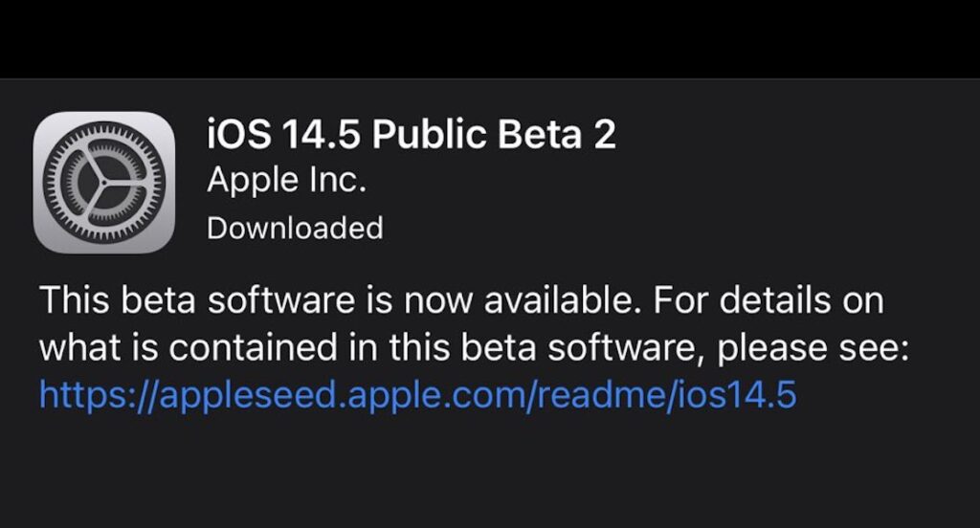The width and height of the screenshot is (980, 528).
Task: Open the appleseed.apple.com readme link
Action: click(417, 395)
